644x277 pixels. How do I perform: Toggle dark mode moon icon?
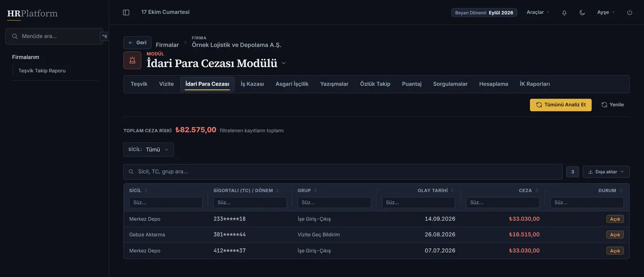(x=582, y=12)
